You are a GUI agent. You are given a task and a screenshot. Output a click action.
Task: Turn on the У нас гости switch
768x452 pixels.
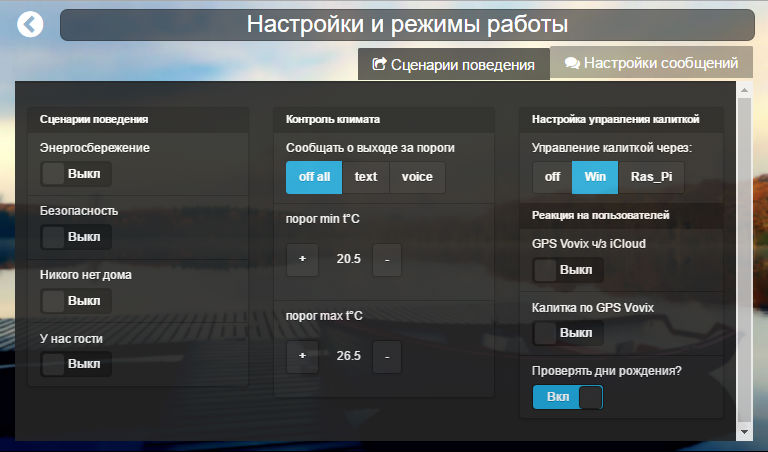pos(76,364)
